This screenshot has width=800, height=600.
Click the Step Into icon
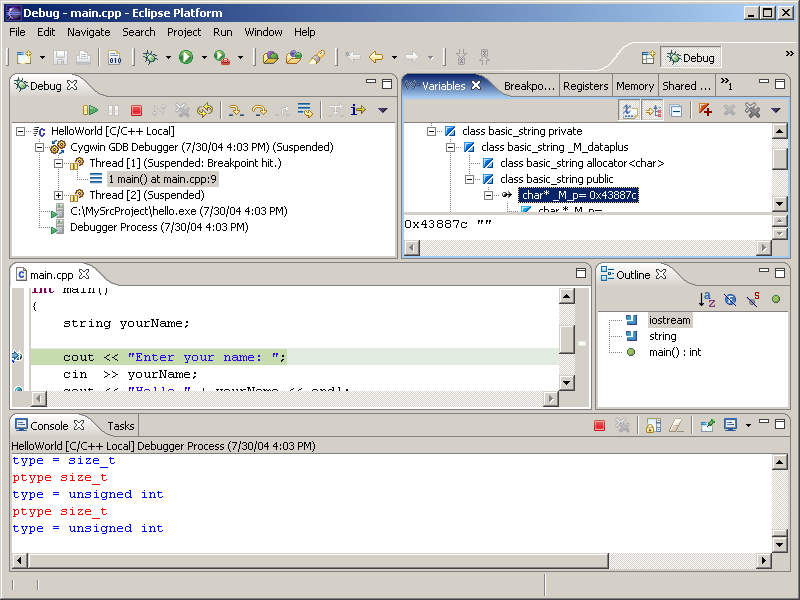[x=236, y=110]
